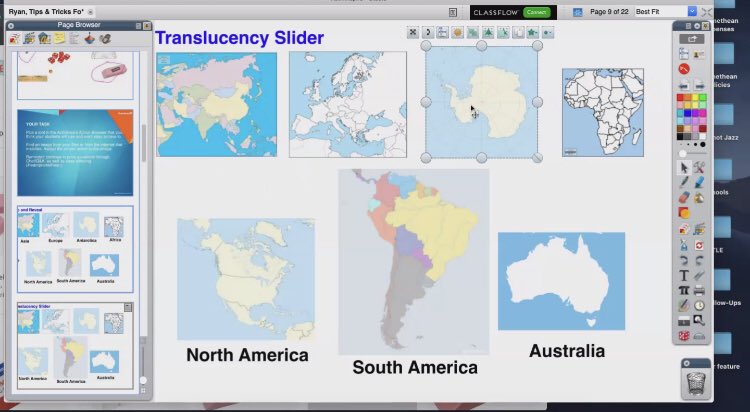The height and width of the screenshot is (412, 750).
Task: Open the Best Fit zoom dropdown
Action: pyautogui.click(x=692, y=11)
